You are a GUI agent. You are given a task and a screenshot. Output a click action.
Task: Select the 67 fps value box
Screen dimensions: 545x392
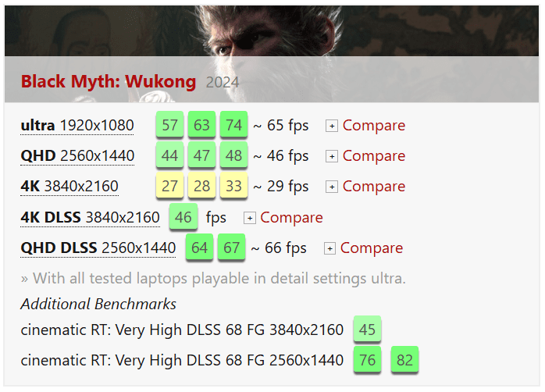pyautogui.click(x=231, y=248)
